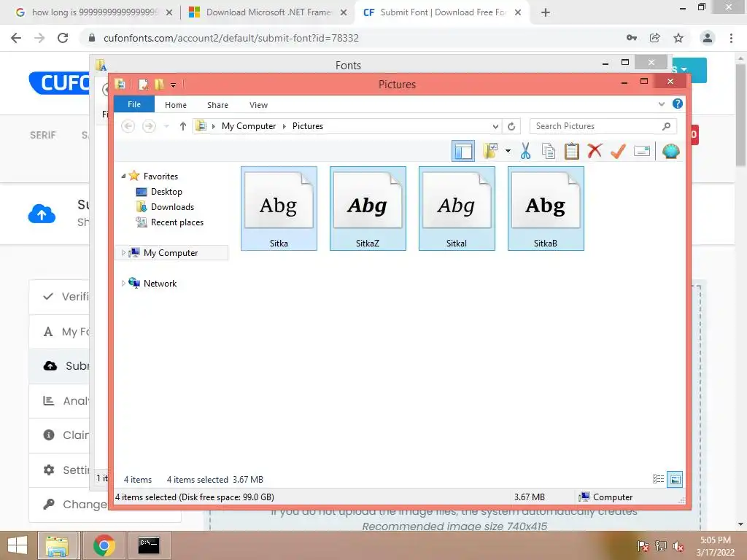Open the File tab in Pictures window
This screenshot has height=560, width=747.
[x=134, y=104]
